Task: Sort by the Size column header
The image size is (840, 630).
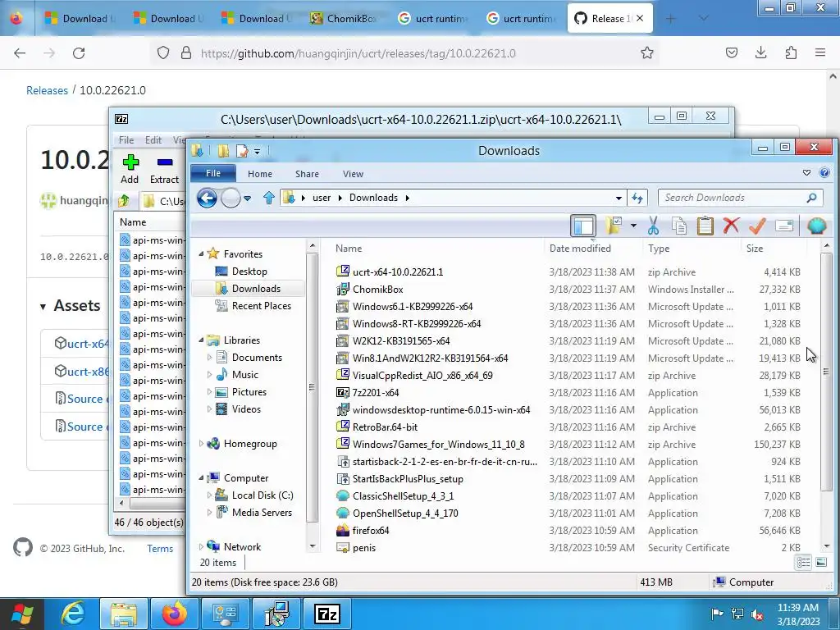Action: [755, 249]
